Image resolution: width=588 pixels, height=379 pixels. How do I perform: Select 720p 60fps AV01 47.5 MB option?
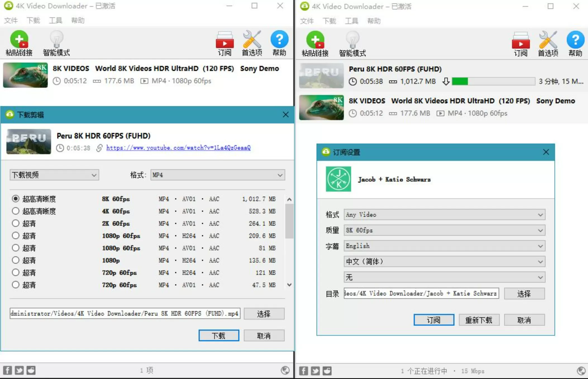16,285
